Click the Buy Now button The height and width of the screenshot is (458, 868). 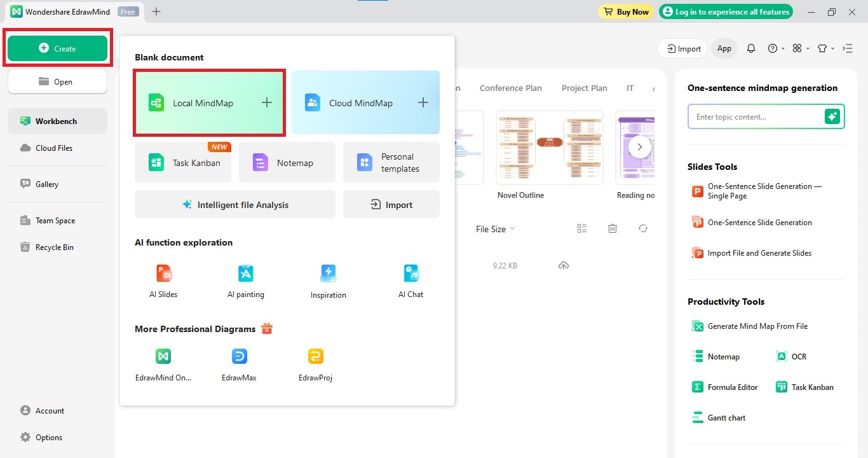click(x=625, y=11)
